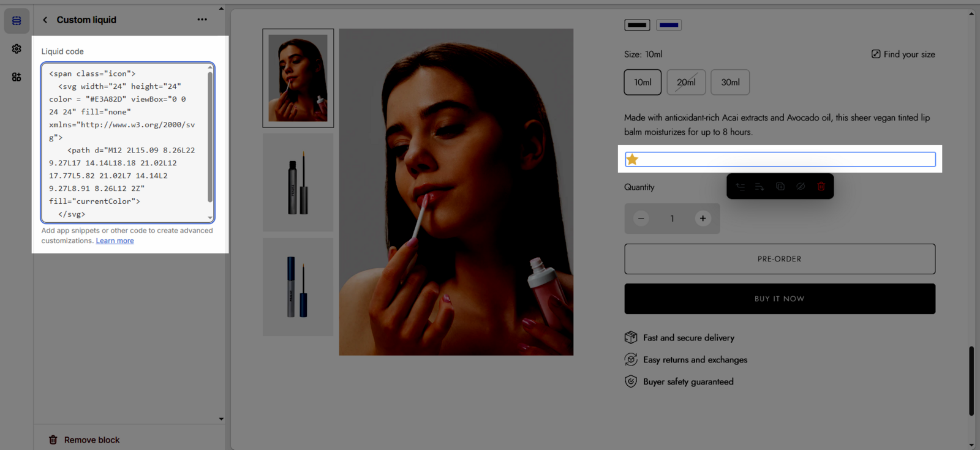Screen dimensions: 980x450
Task: Open Theme settings gear icon
Action: [x=17, y=49]
